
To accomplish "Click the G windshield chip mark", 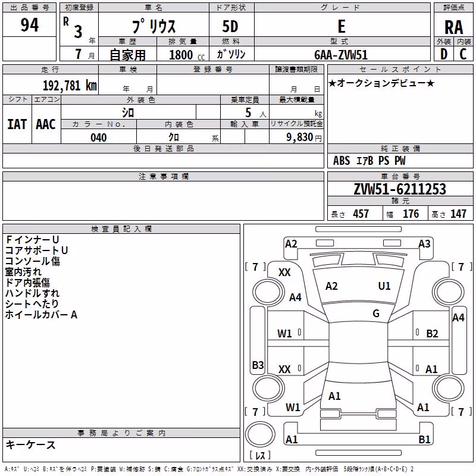I will pyautogui.click(x=376, y=314).
